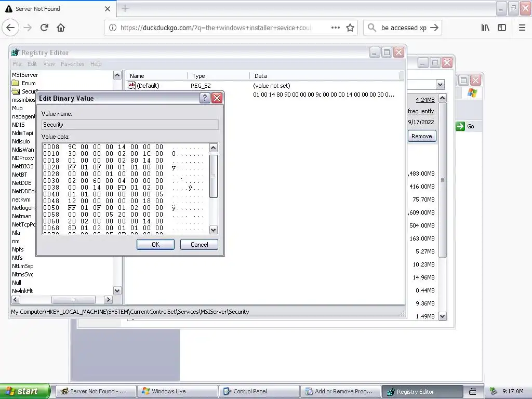Close the Server Not Found tab
This screenshot has width=532, height=399.
coord(108,9)
